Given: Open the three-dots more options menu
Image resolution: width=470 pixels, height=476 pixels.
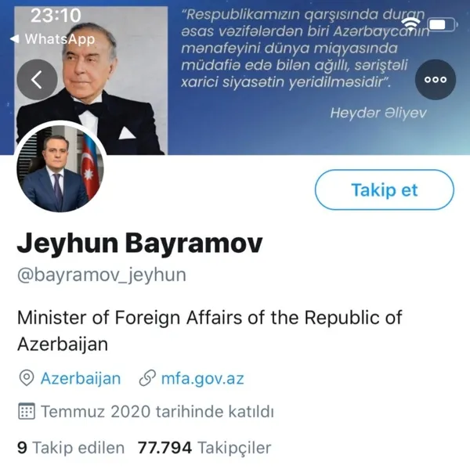Looking at the screenshot, I should [x=436, y=80].
